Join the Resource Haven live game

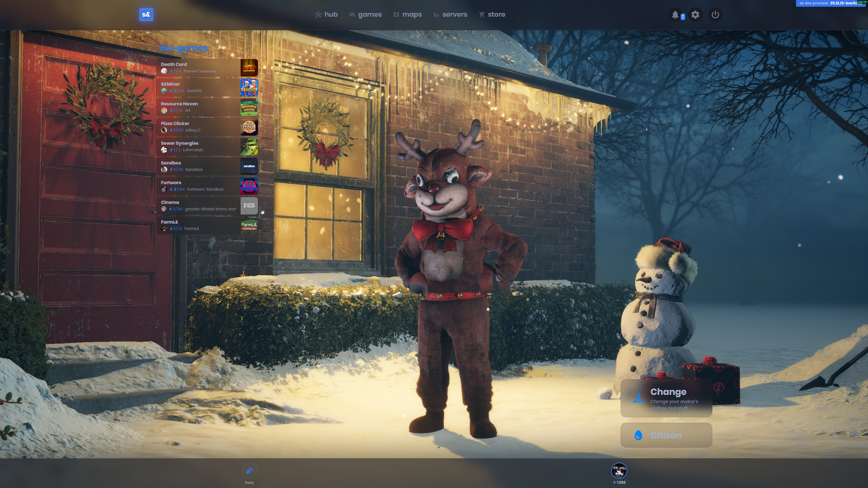pyautogui.click(x=199, y=107)
